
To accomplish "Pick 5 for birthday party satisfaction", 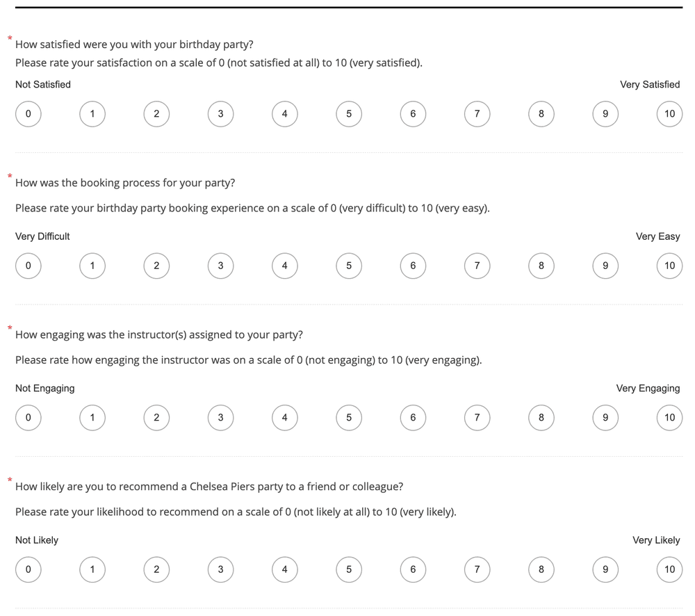I will coord(349,114).
